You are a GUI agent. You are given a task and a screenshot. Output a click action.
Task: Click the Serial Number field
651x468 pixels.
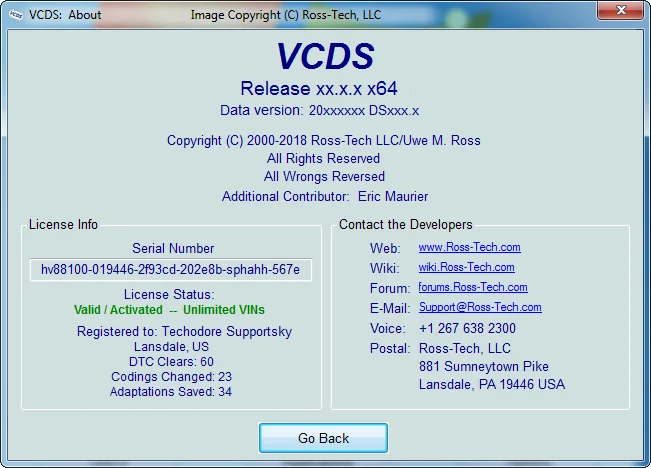click(x=171, y=270)
